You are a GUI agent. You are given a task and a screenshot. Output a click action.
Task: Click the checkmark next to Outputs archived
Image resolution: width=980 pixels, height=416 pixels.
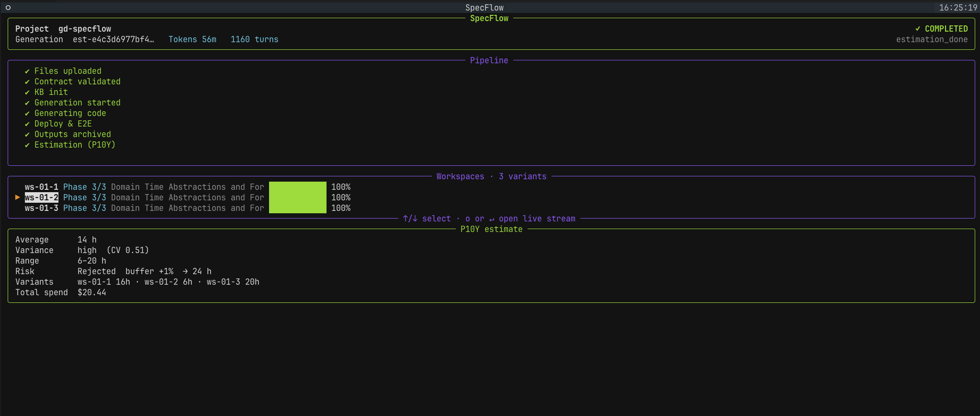(x=27, y=135)
